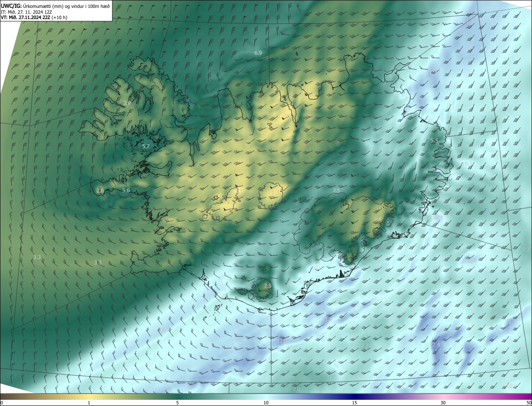Click the 2.6 value label
532x406 pixels.
point(100,191)
